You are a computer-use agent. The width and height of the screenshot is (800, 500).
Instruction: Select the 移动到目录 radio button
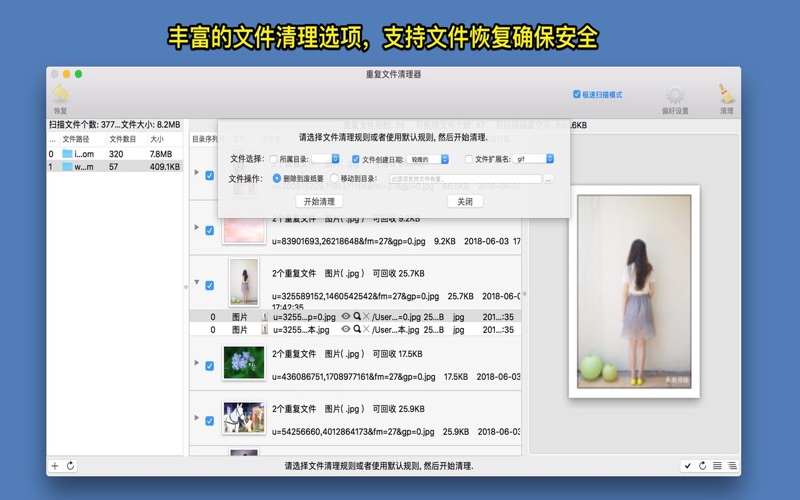[334, 179]
